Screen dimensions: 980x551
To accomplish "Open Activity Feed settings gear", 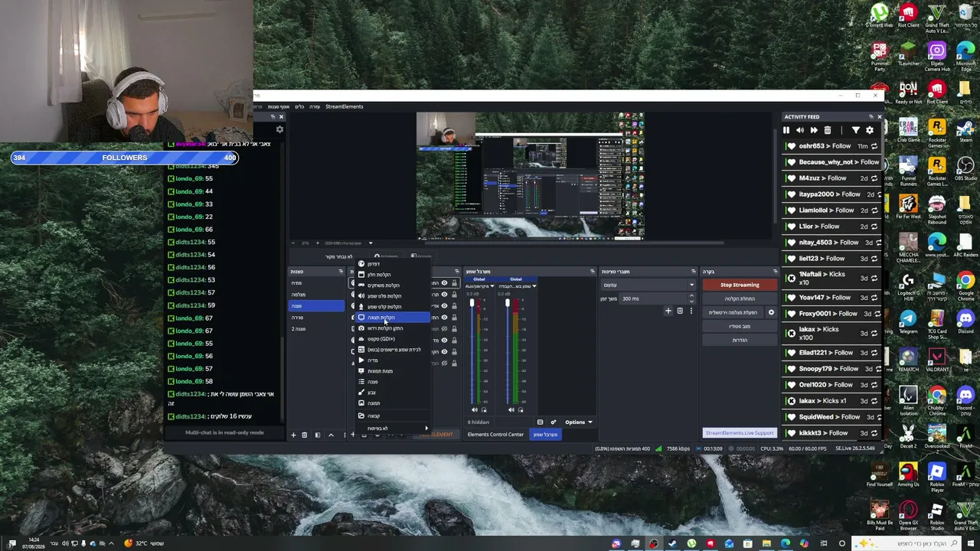I will pyautogui.click(x=869, y=130).
